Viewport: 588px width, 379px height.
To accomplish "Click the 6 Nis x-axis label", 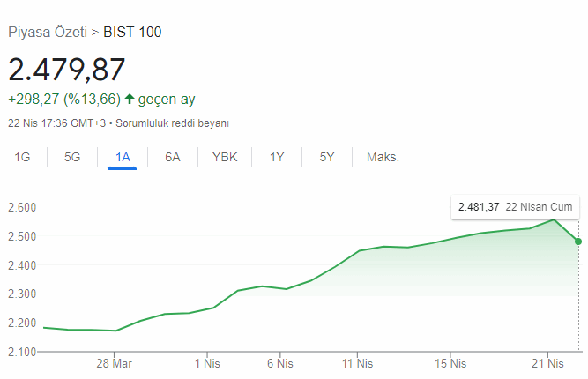I will point(279,363).
